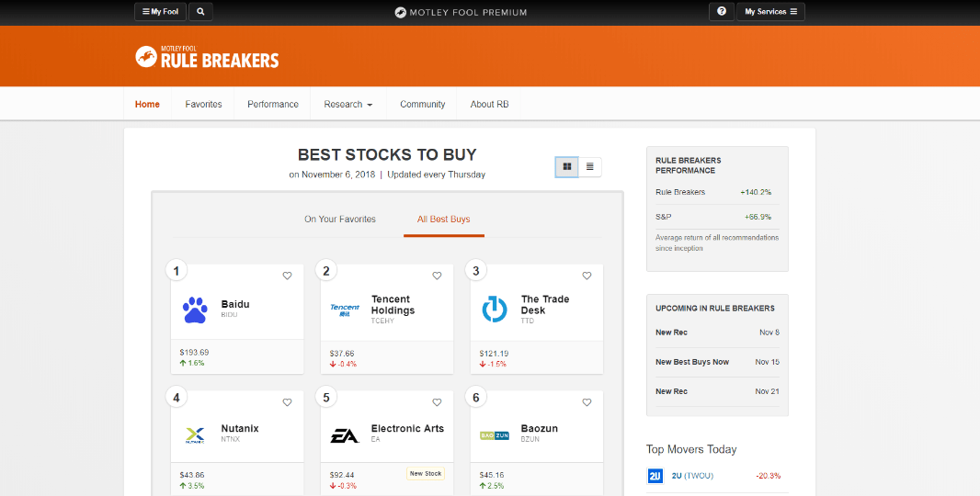Click the Top Movers Today heading

click(691, 449)
